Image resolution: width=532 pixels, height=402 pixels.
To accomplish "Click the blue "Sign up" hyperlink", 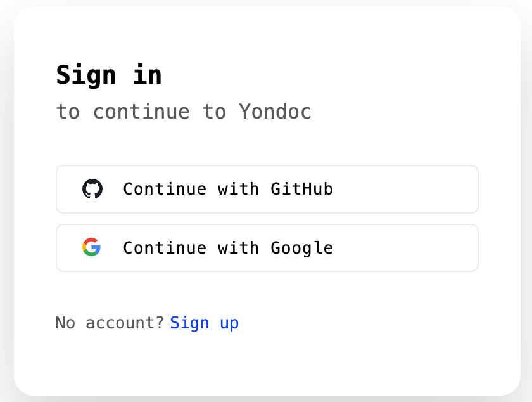I will tap(204, 323).
